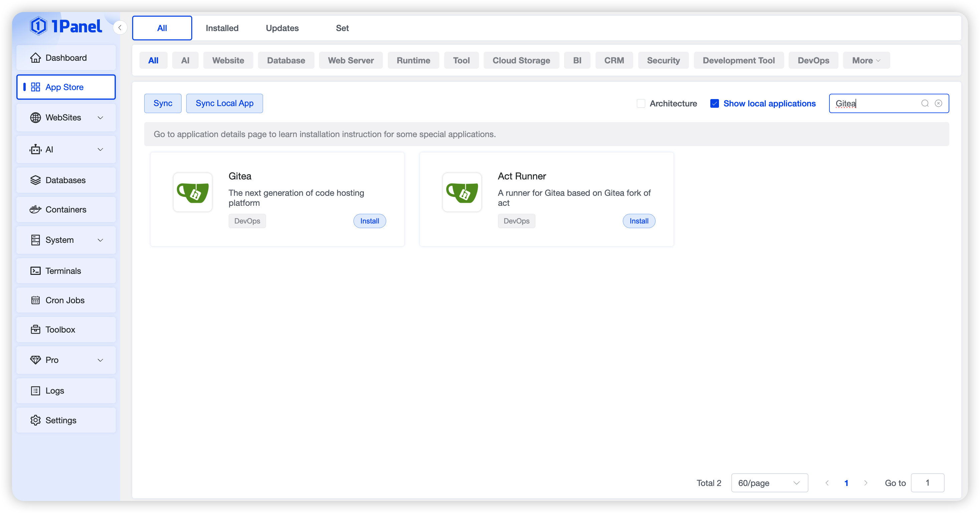Switch to the Installed tab
Viewport: 980px width, 513px height.
click(222, 28)
